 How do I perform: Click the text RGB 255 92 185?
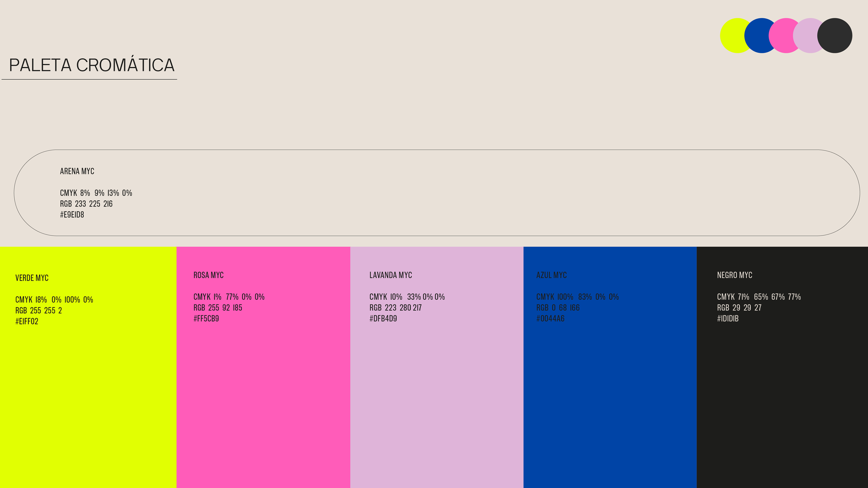(218, 307)
